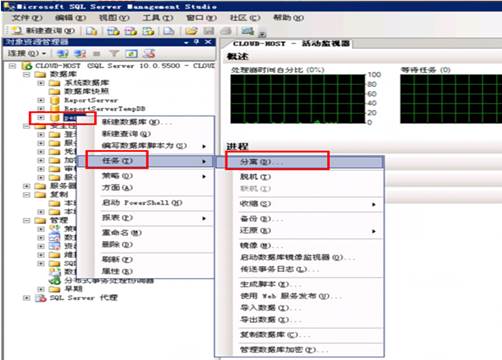This screenshot has height=360, width=502.
Task: Open the 报表 submenu entry
Action: (145, 218)
